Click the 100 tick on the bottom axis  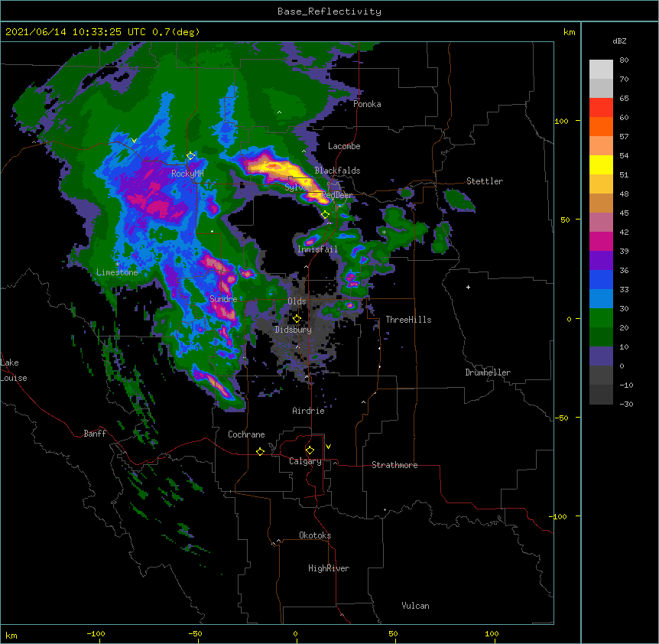point(492,633)
